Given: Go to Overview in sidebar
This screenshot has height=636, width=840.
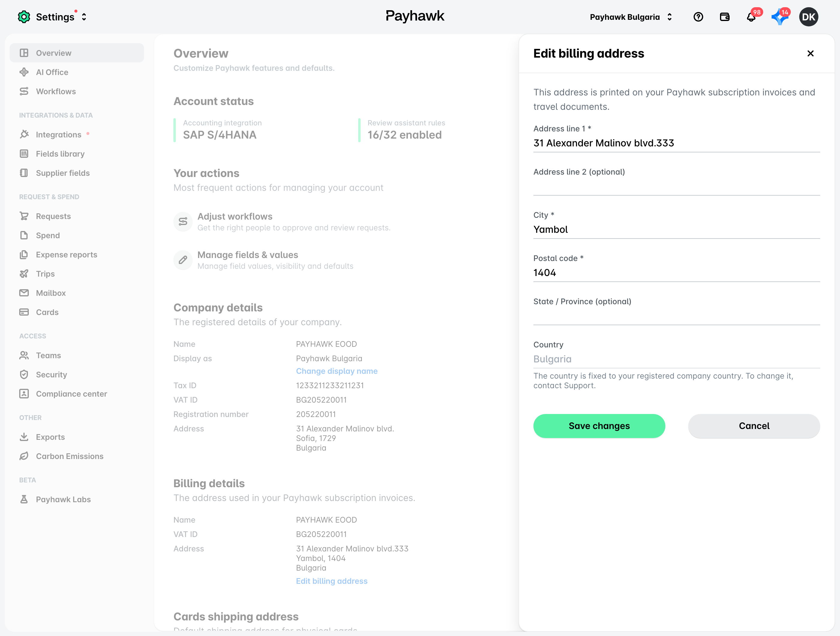Looking at the screenshot, I should [77, 53].
